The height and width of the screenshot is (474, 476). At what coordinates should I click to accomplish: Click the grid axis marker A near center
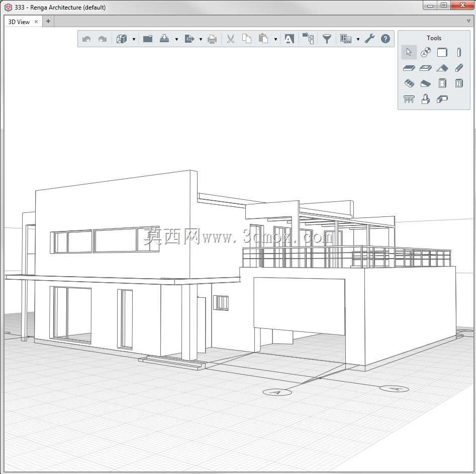pos(277,392)
